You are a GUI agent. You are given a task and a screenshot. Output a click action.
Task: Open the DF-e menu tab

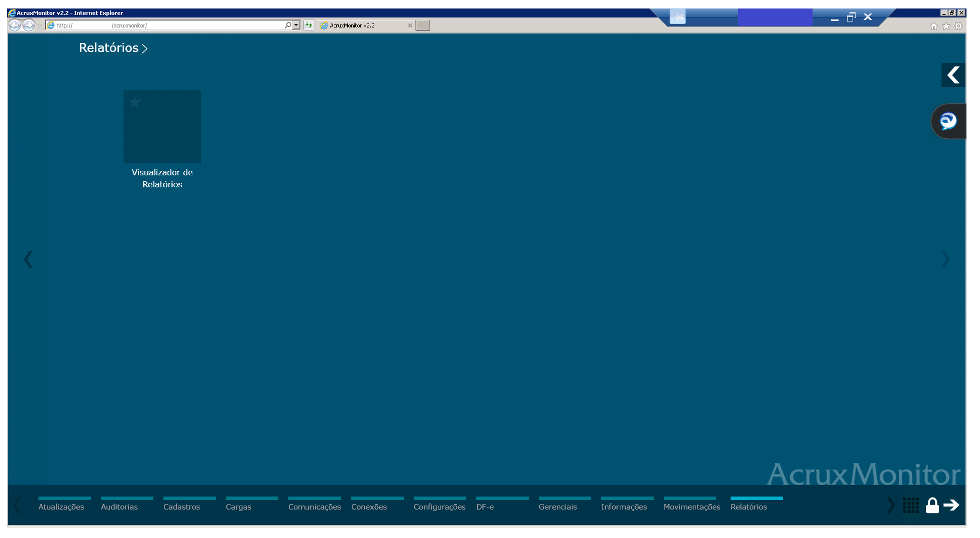tap(502, 505)
